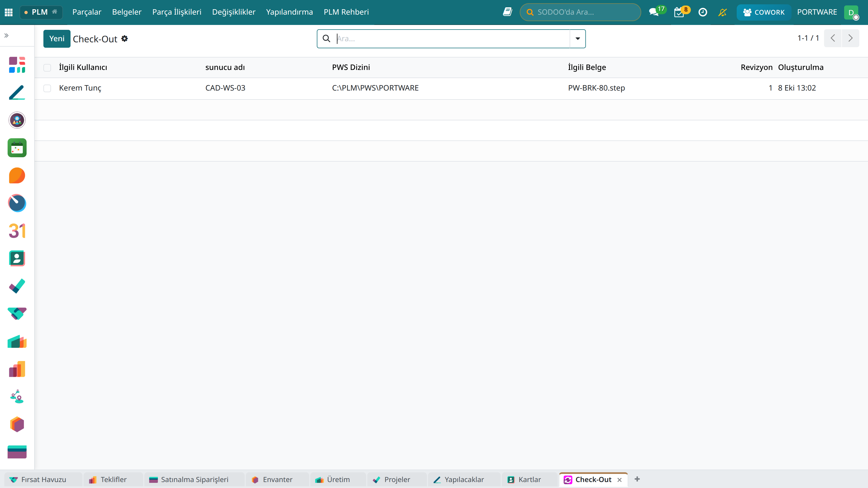The image size is (868, 488).
Task: Toggle the muted notification bell
Action: pyautogui.click(x=722, y=12)
